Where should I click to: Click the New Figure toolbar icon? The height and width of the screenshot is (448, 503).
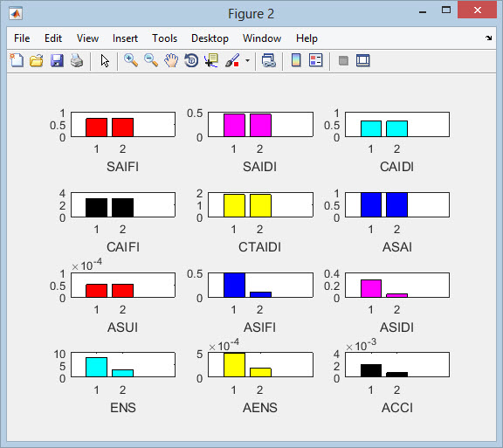click(x=17, y=60)
